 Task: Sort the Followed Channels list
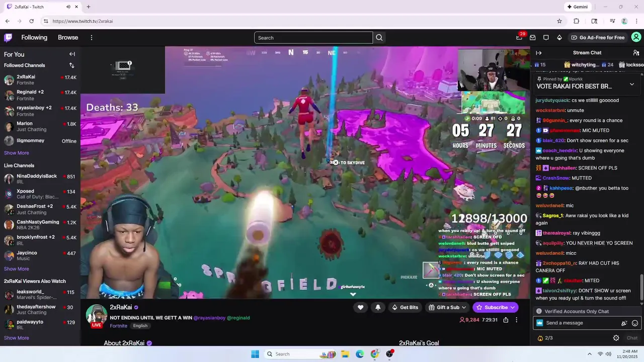point(71,65)
